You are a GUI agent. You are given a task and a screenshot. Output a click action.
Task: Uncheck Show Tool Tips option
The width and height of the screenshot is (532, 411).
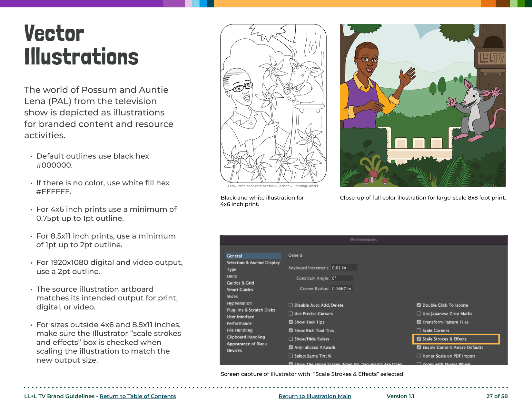coord(291,322)
